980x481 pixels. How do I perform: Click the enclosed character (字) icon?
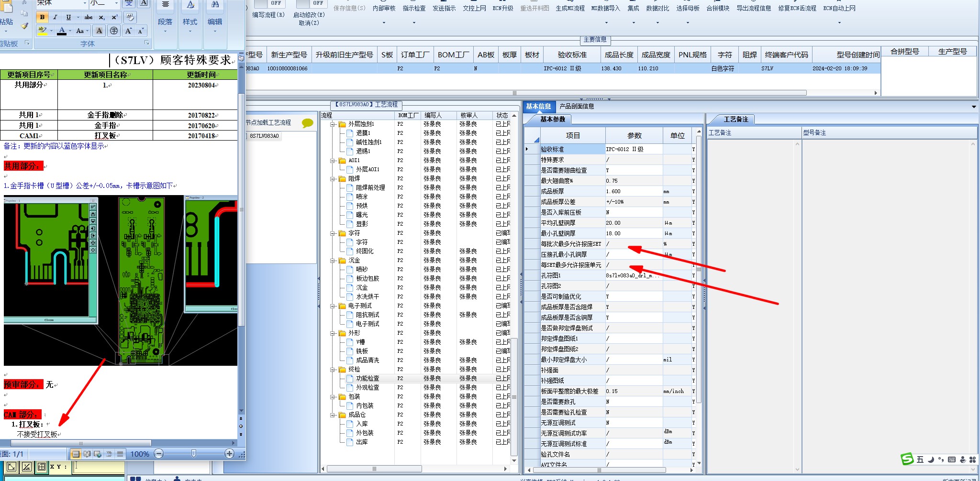tap(114, 31)
